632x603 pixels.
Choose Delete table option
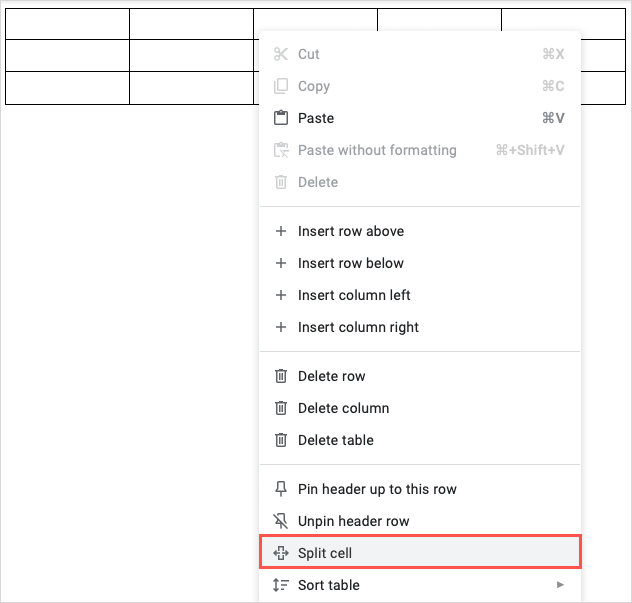pyautogui.click(x=336, y=440)
